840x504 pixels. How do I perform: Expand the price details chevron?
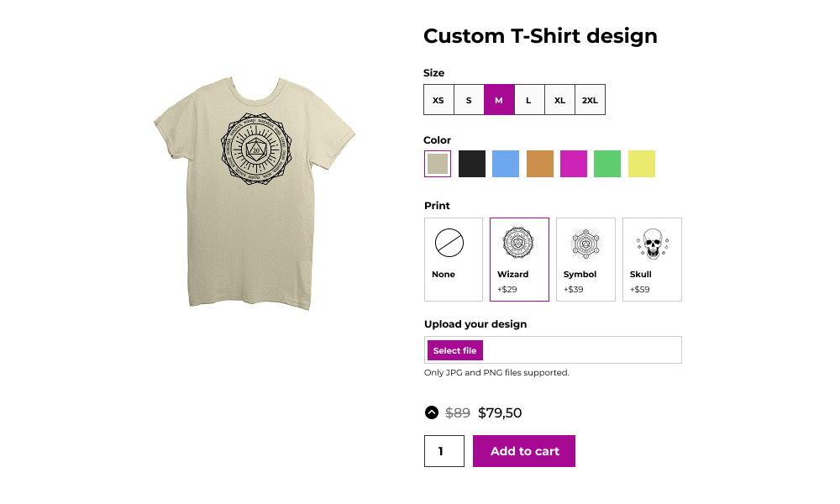pyautogui.click(x=432, y=412)
